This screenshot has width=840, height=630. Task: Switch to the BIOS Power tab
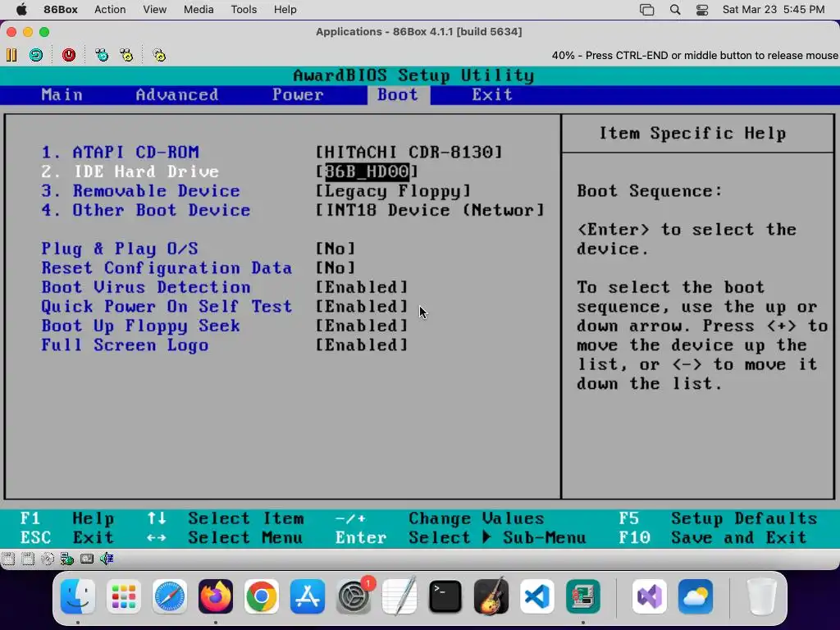298,95
